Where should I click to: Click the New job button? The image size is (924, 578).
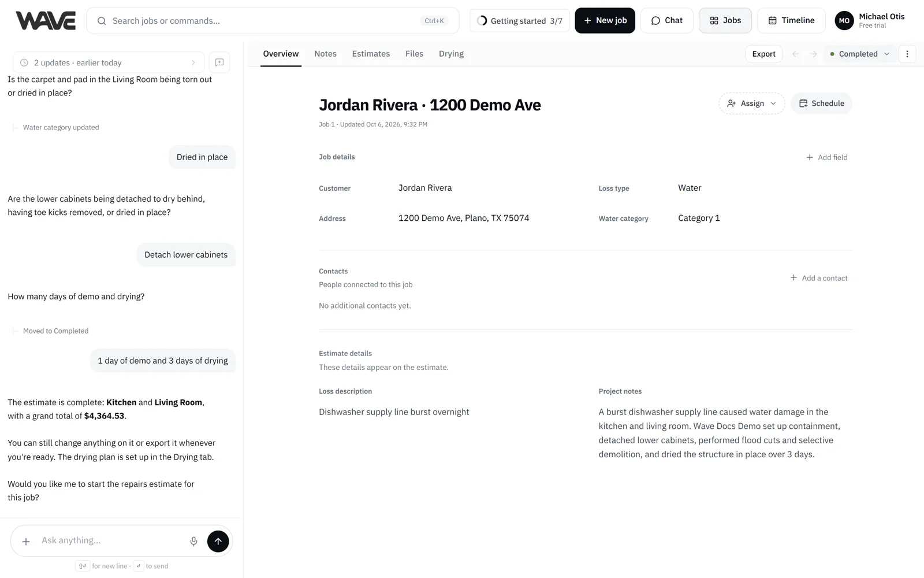[x=605, y=21]
